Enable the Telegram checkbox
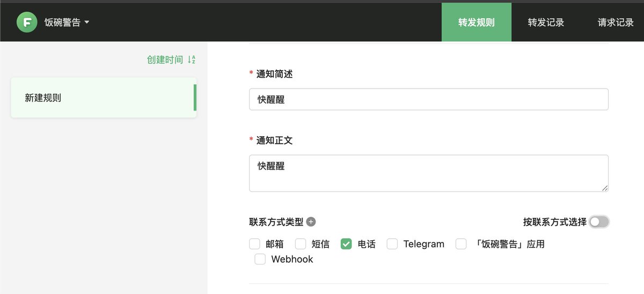This screenshot has height=294, width=644. [392, 244]
